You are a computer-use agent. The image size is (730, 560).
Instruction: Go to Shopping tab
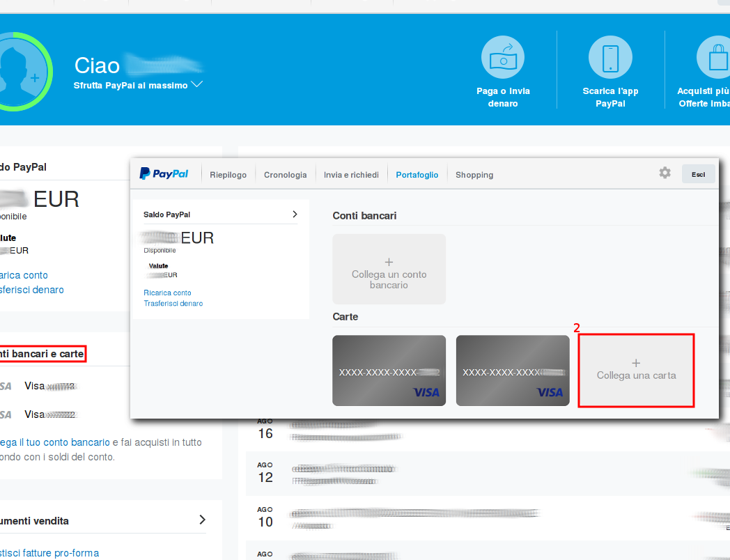[474, 175]
